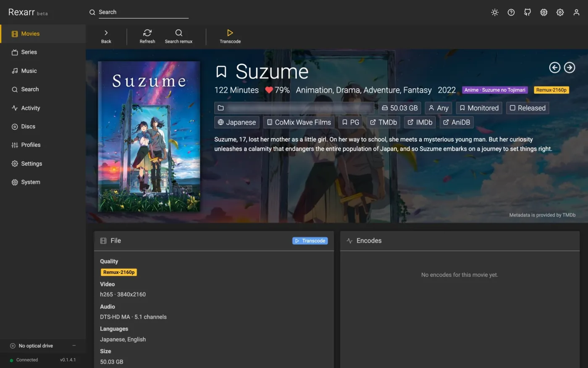Open Movies in the sidebar

43,34
